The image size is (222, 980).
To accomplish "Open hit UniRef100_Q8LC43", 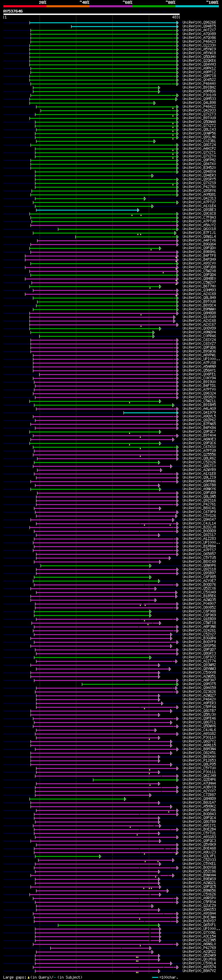I will pos(199,130).
